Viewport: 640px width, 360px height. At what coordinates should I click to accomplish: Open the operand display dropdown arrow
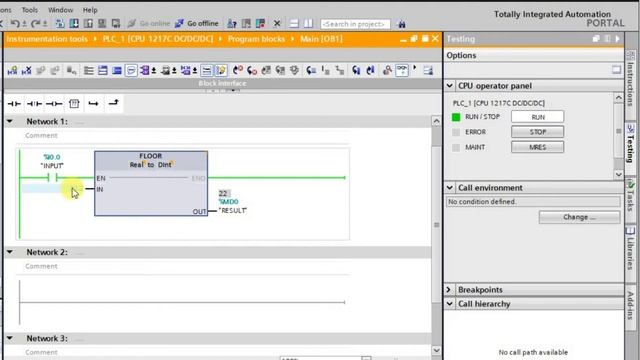154,71
